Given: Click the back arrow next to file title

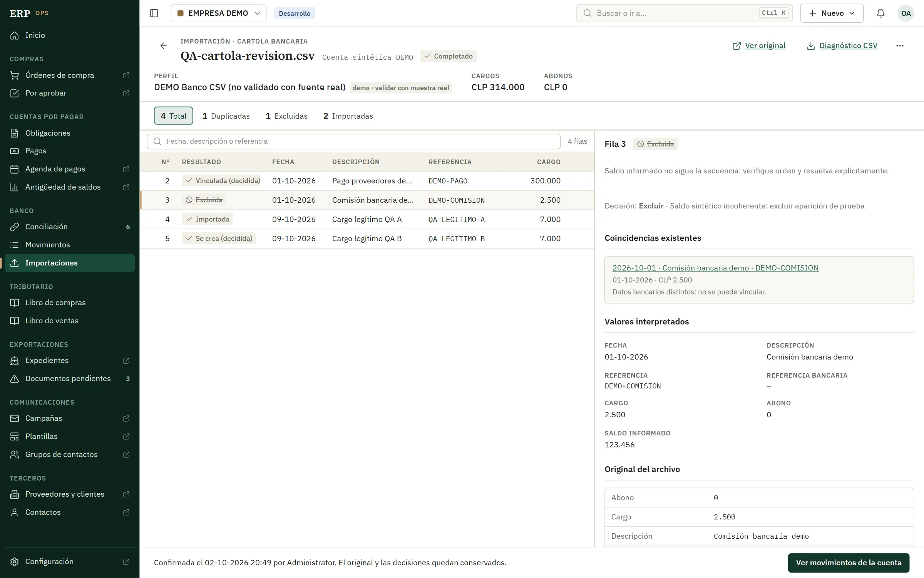Looking at the screenshot, I should pos(164,46).
